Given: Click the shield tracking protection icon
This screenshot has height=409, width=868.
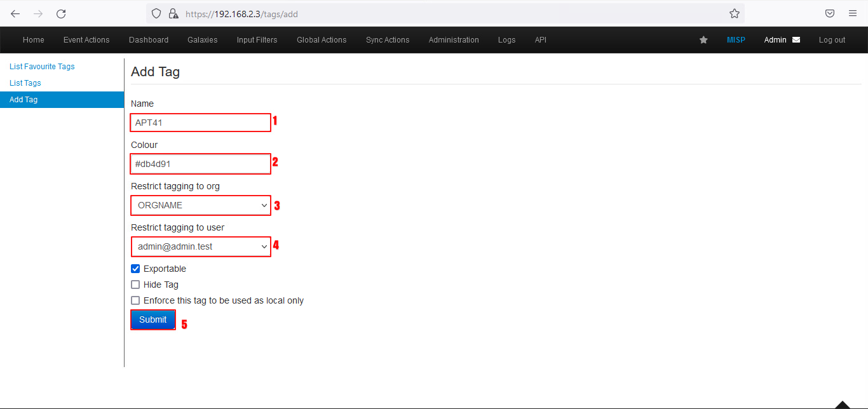Looking at the screenshot, I should [x=156, y=13].
